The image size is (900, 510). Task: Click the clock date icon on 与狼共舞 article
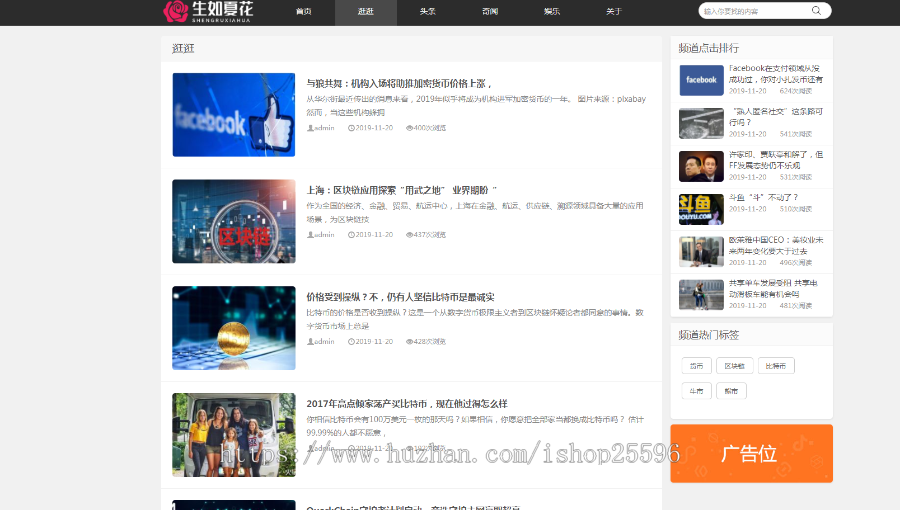click(351, 128)
